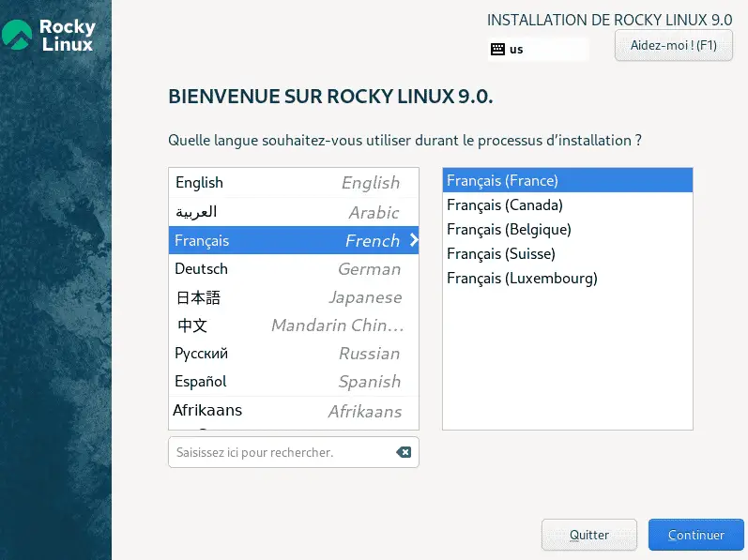Select English in the language list
The width and height of the screenshot is (748, 560).
click(294, 183)
